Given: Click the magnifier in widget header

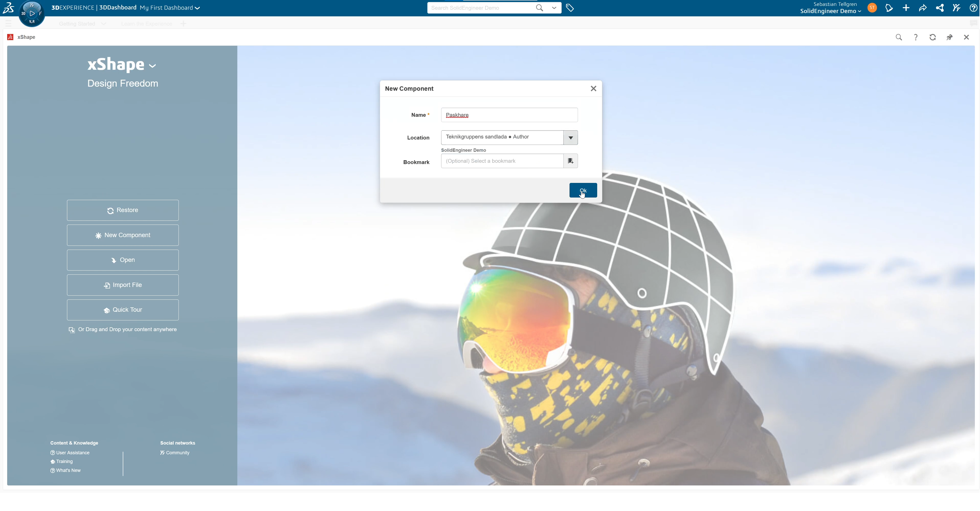Looking at the screenshot, I should (x=899, y=37).
